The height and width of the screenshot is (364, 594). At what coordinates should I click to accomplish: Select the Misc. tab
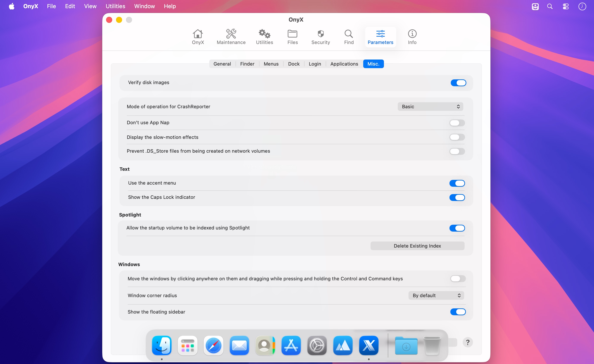coord(373,64)
